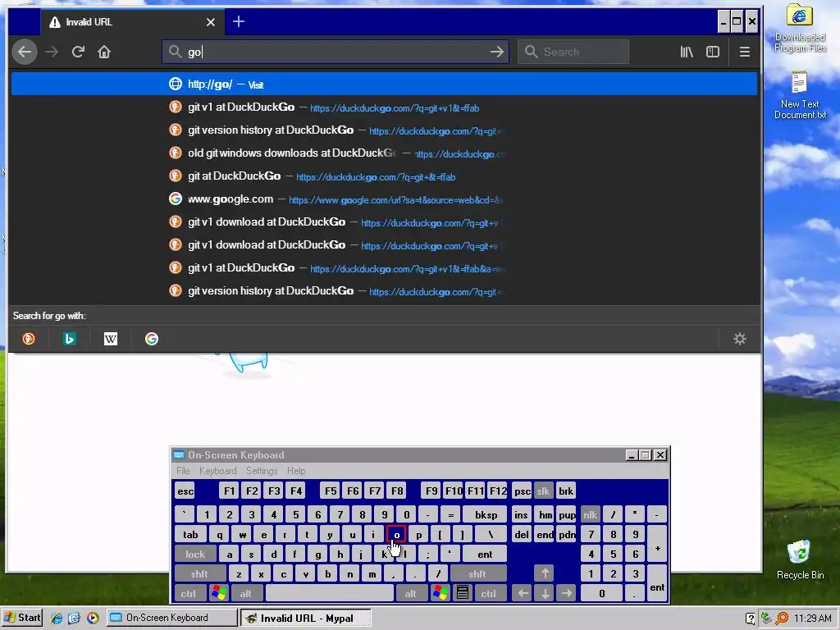Search with the Google one-off engine icon

point(152,339)
